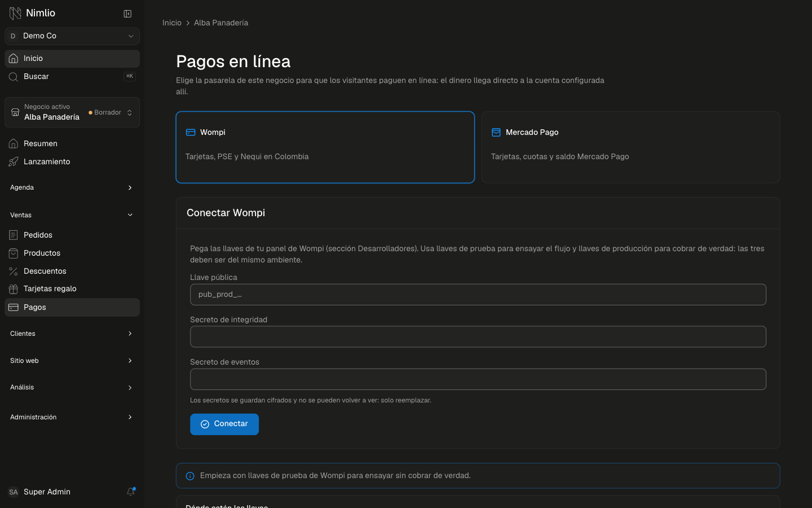Click the store icon beside Negocio activo
This screenshot has width=812, height=508.
[x=15, y=112]
